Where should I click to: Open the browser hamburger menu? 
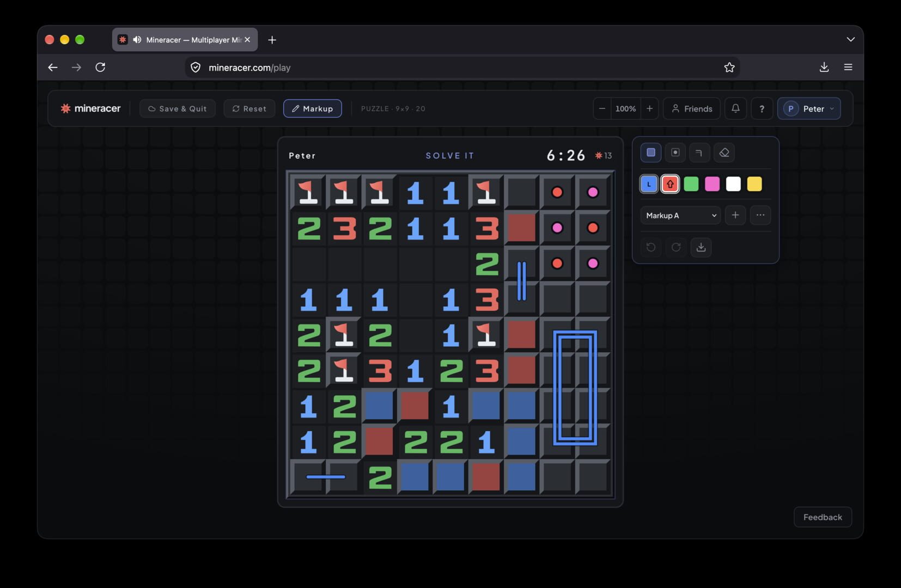tap(848, 67)
